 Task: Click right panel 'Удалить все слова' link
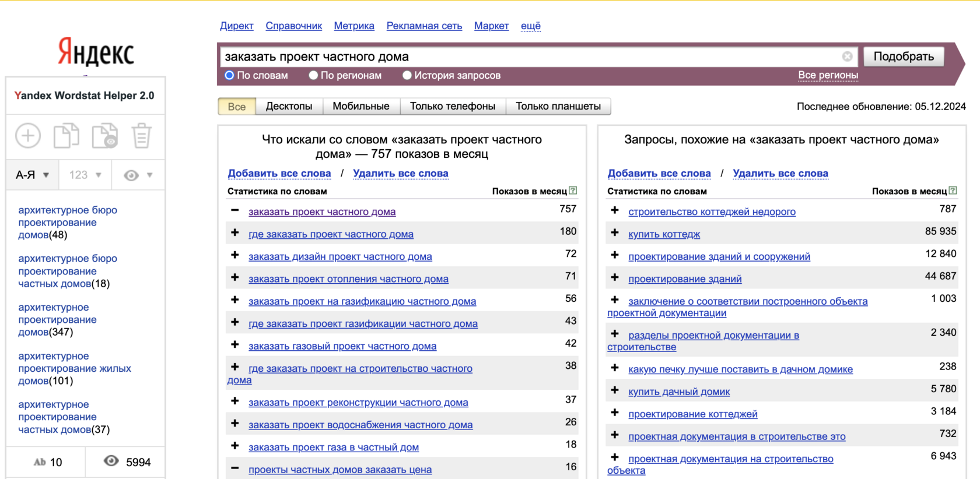click(x=780, y=174)
